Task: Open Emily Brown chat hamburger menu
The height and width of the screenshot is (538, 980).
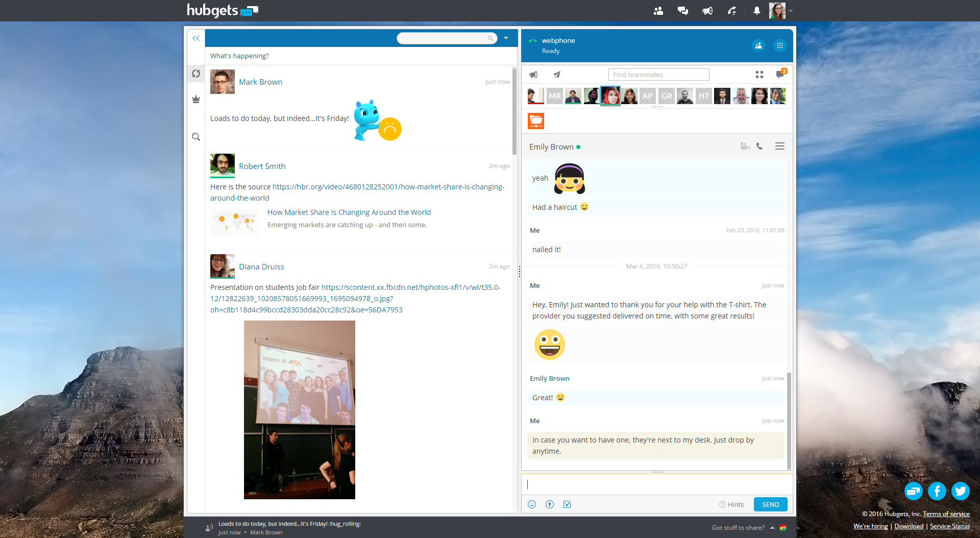Action: click(x=779, y=146)
